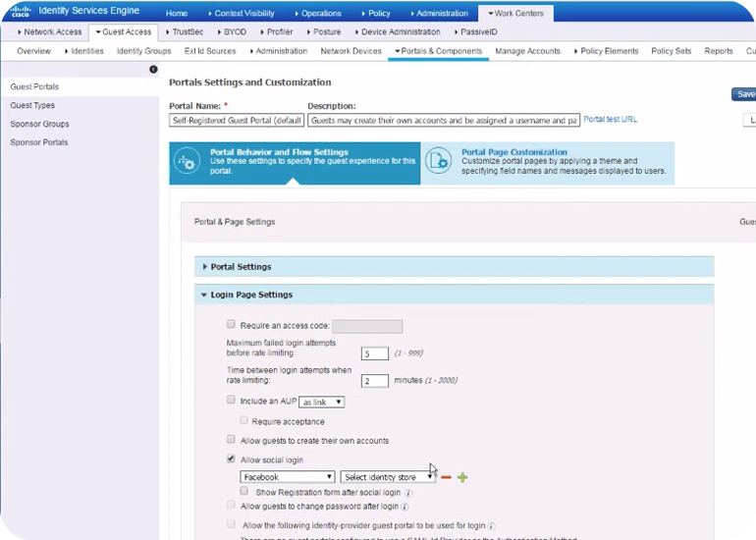Image resolution: width=756 pixels, height=540 pixels.
Task: Open the TrustSec submenu
Action: coord(185,31)
